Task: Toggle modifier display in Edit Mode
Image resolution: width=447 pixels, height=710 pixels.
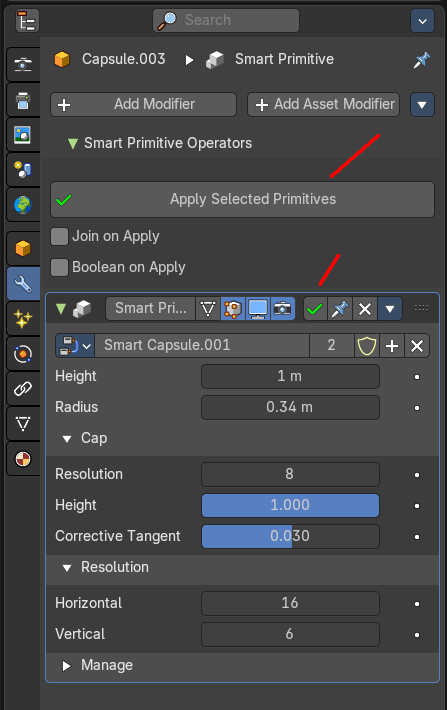Action: point(233,309)
